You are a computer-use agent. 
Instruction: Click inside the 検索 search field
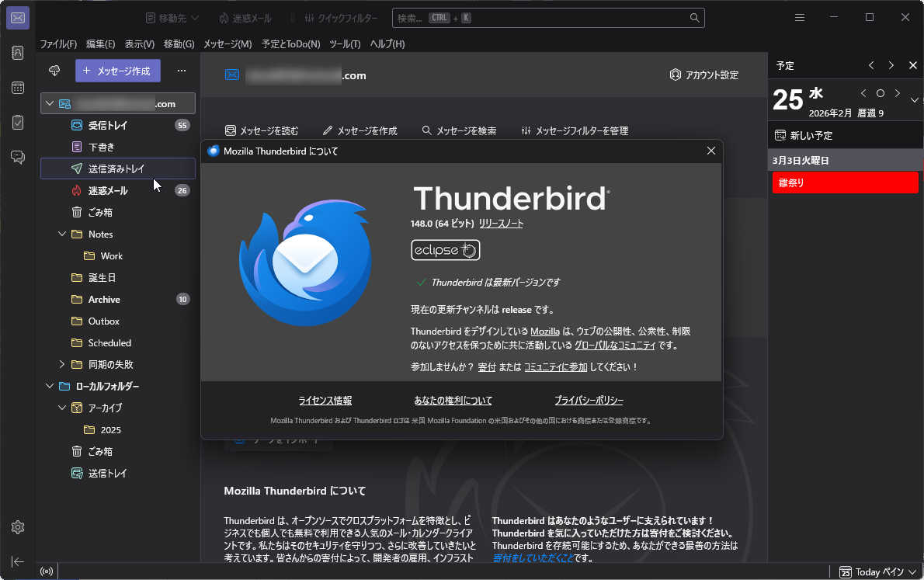544,17
